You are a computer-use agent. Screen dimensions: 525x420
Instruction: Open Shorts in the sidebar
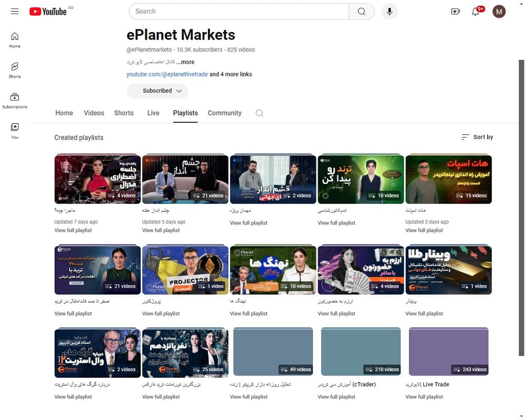15,70
